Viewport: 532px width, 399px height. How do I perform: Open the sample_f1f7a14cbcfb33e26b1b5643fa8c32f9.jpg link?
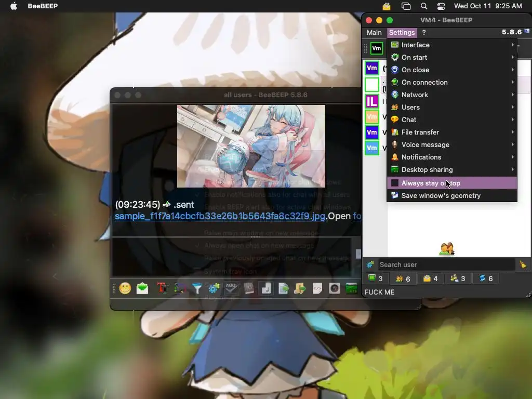coord(220,216)
